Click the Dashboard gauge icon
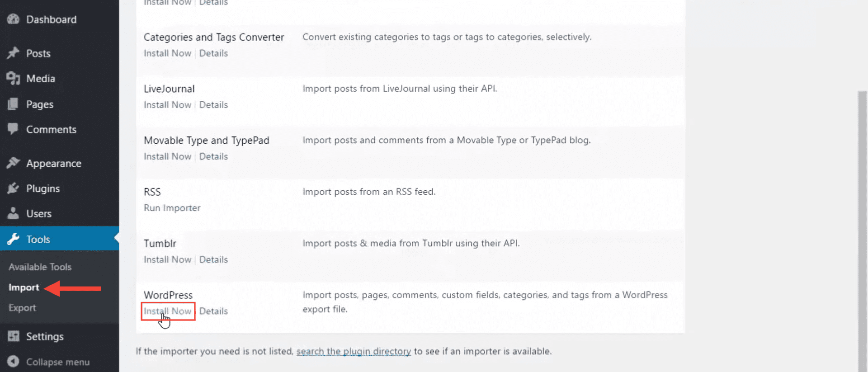The width and height of the screenshot is (868, 372). click(14, 19)
